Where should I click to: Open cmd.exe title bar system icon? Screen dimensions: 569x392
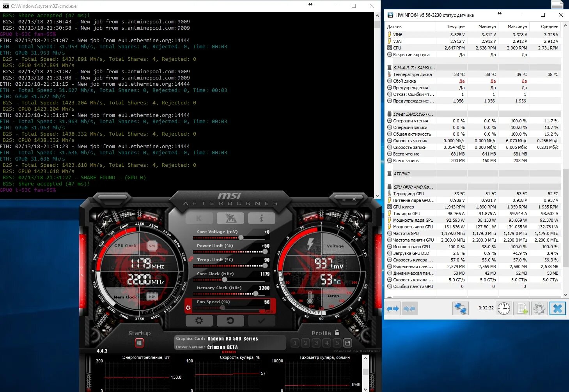point(5,6)
